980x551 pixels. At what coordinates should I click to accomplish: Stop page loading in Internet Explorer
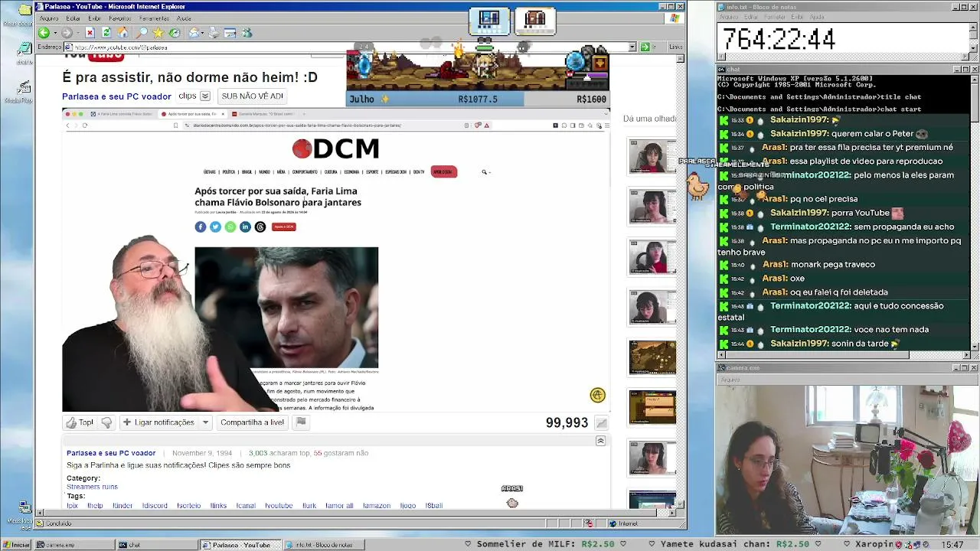tap(90, 33)
